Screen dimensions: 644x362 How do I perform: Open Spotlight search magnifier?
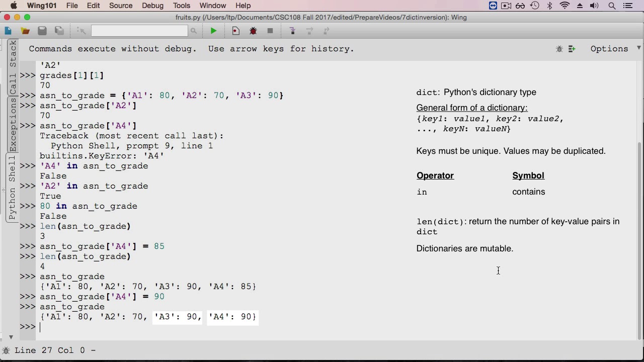(612, 6)
